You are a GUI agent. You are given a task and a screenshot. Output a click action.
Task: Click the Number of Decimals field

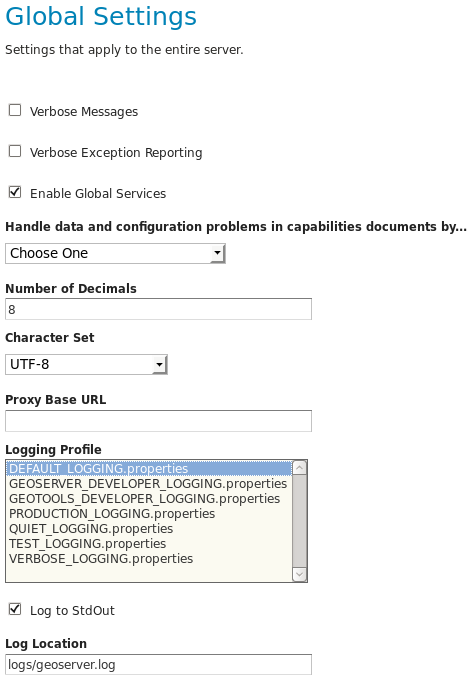tap(158, 309)
